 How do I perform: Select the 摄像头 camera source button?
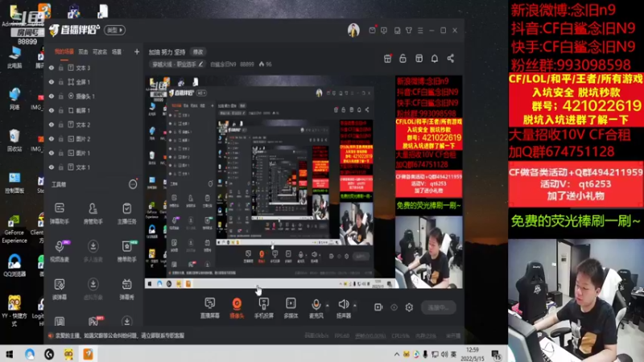237,308
